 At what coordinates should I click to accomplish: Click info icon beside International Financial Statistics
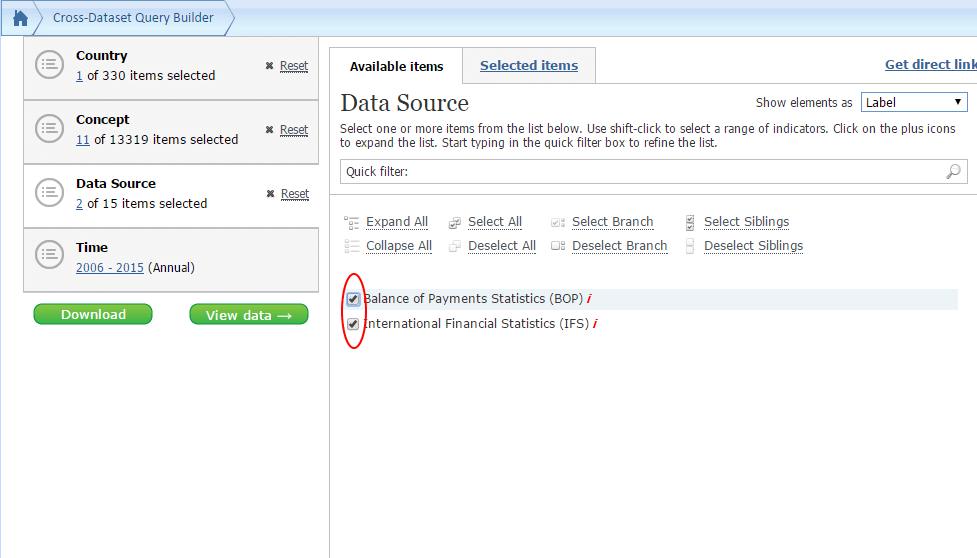[x=595, y=324]
